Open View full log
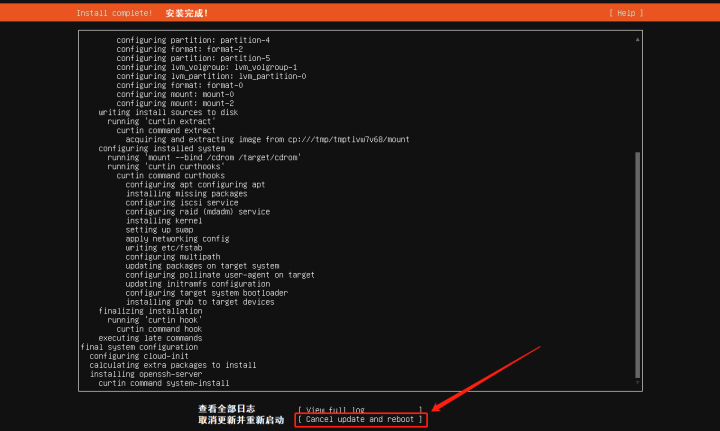 point(360,409)
